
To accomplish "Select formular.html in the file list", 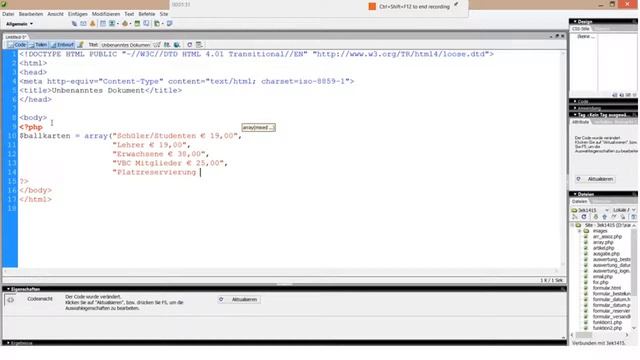I will (607, 288).
